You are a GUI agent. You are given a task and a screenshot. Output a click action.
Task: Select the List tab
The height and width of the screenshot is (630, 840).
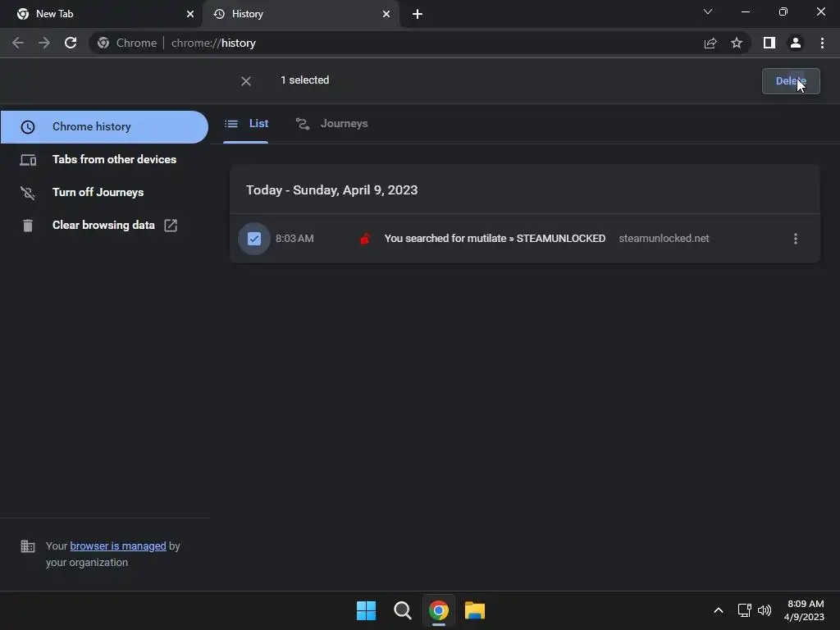pyautogui.click(x=246, y=124)
